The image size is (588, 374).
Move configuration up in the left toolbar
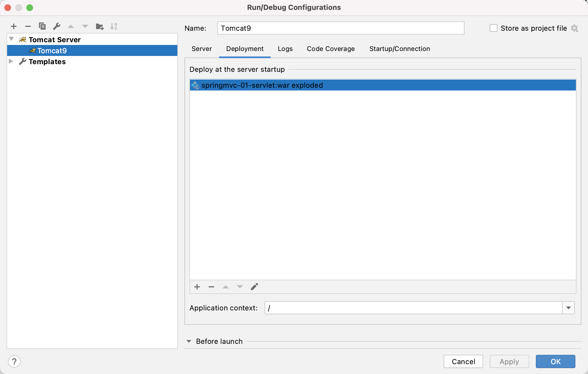[71, 26]
